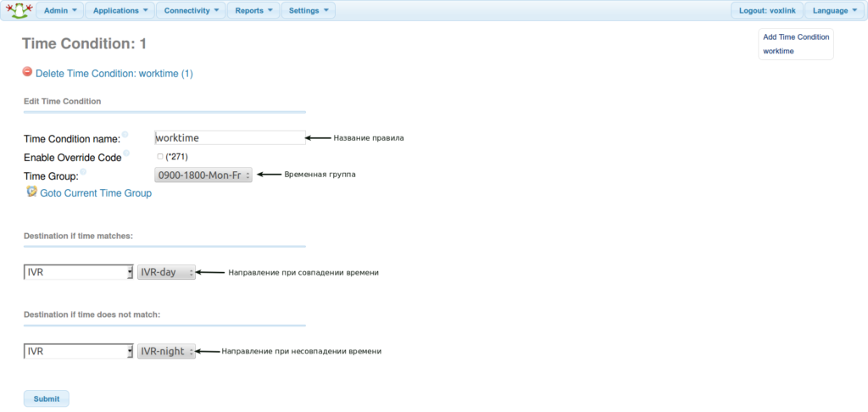Image resolution: width=868 pixels, height=412 pixels.
Task: Enable the Override Code (*271) checkbox
Action: pos(160,157)
